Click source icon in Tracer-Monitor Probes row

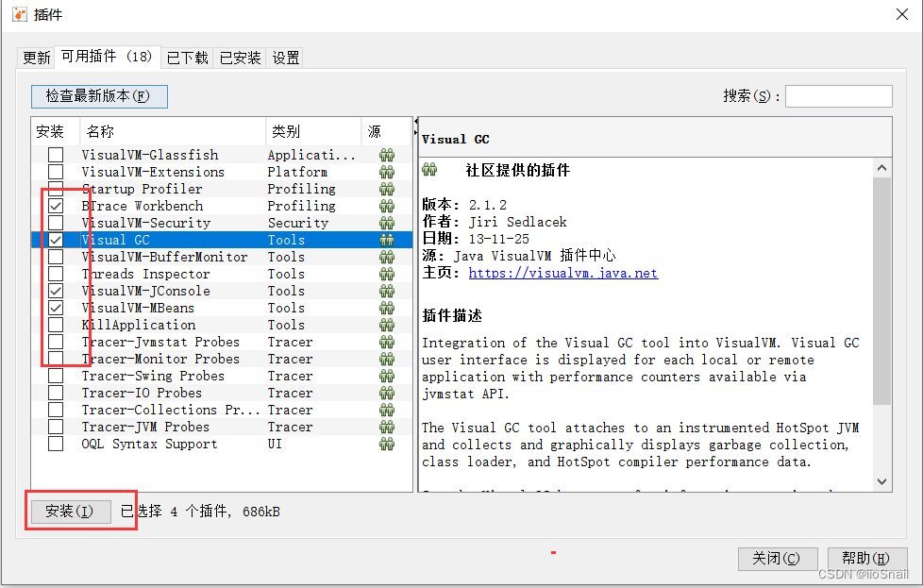(x=387, y=359)
